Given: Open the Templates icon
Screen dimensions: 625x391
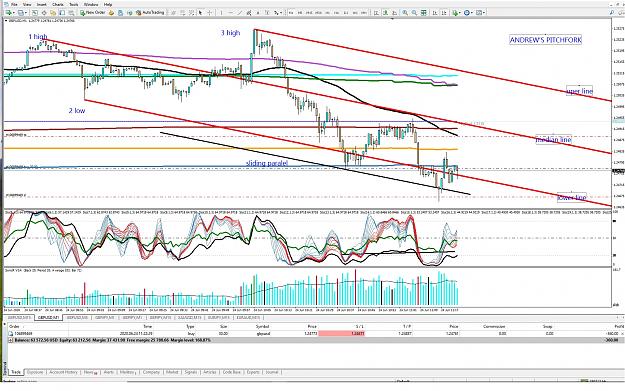Looking at the screenshot, I should 479,13.
